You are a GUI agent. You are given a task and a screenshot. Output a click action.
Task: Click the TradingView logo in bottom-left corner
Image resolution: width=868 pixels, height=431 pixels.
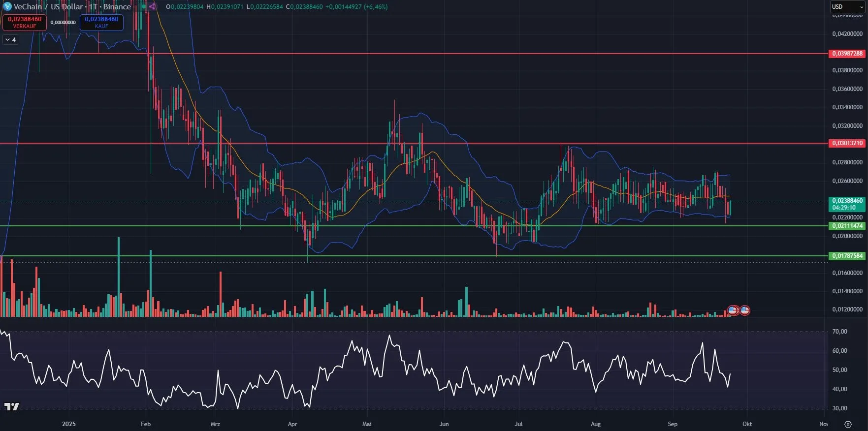tap(11, 406)
